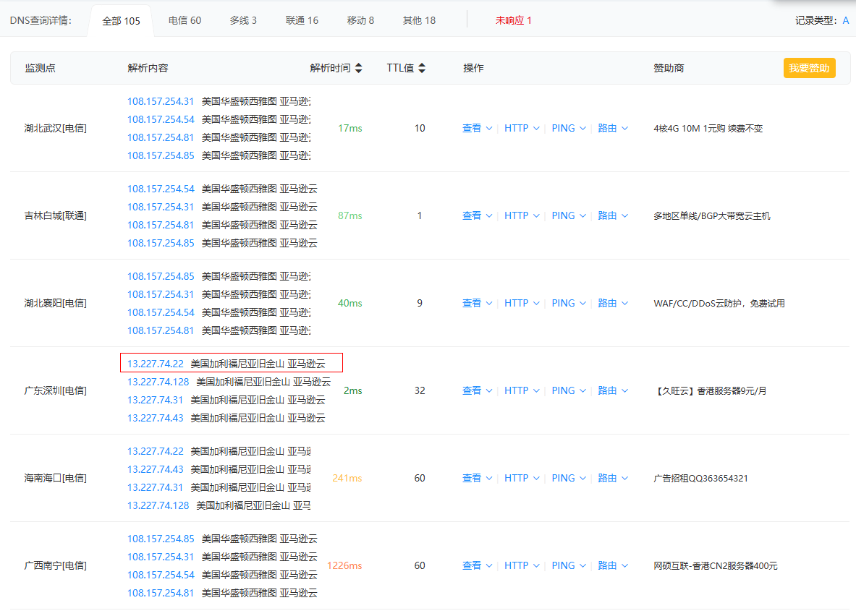The image size is (856, 616).
Task: Switch to the 电信 60 tab
Action: pyautogui.click(x=185, y=20)
